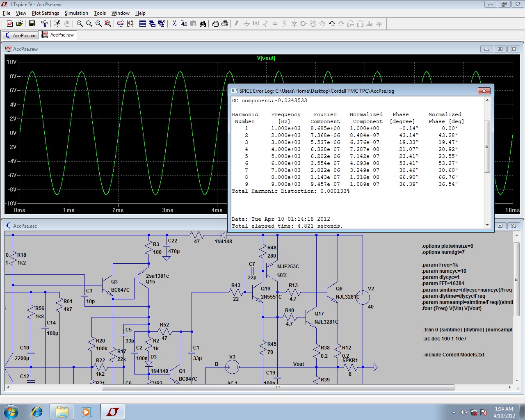
Task: Close all windows via the toolbar icon
Action: coord(162,24)
